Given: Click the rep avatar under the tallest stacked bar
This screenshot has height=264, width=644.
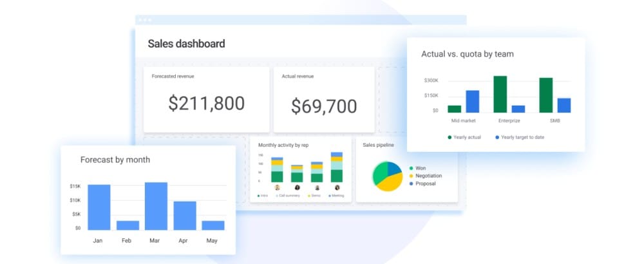Looking at the screenshot, I should (x=337, y=187).
